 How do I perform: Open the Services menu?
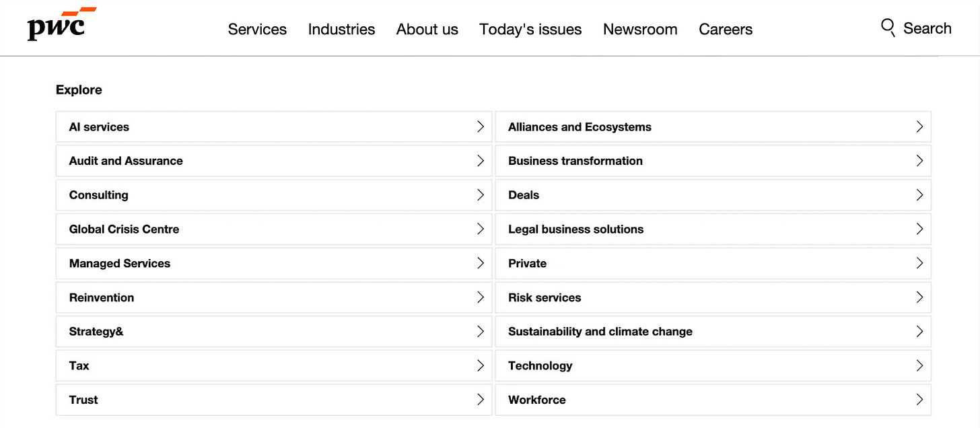click(257, 29)
